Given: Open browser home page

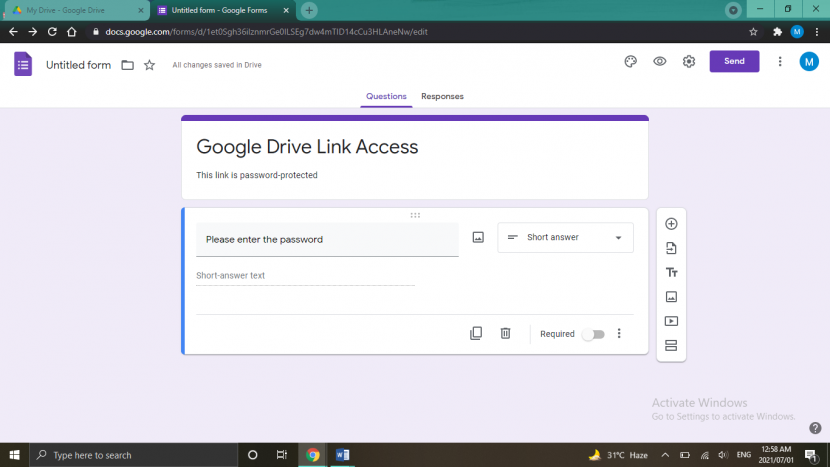Looking at the screenshot, I should tap(71, 32).
